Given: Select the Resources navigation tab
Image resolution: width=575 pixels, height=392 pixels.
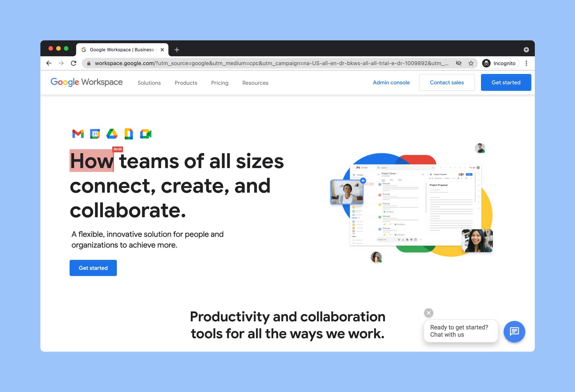Looking at the screenshot, I should click(x=255, y=83).
